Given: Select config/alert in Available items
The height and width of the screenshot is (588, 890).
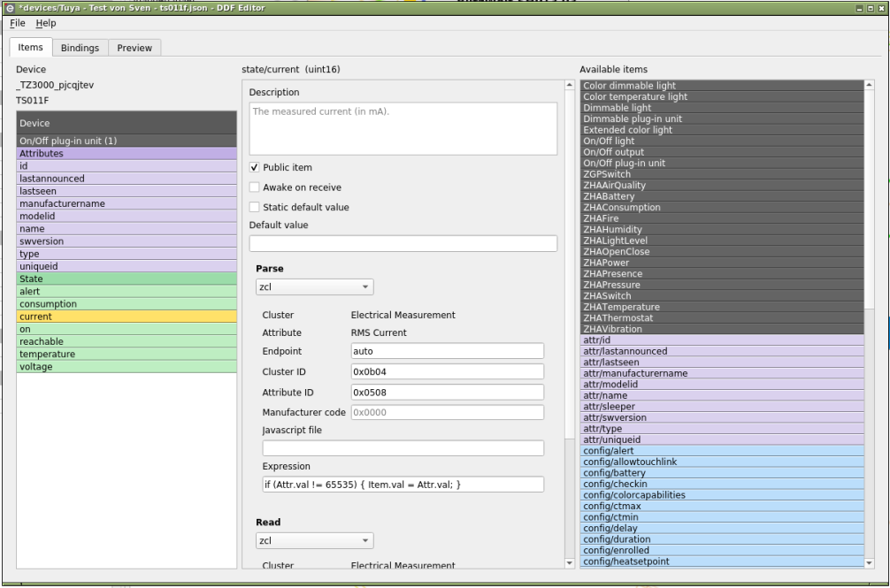Looking at the screenshot, I should (722, 451).
